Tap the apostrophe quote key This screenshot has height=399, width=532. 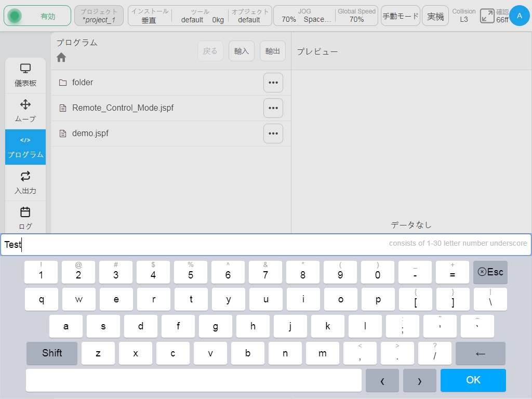tap(440, 326)
